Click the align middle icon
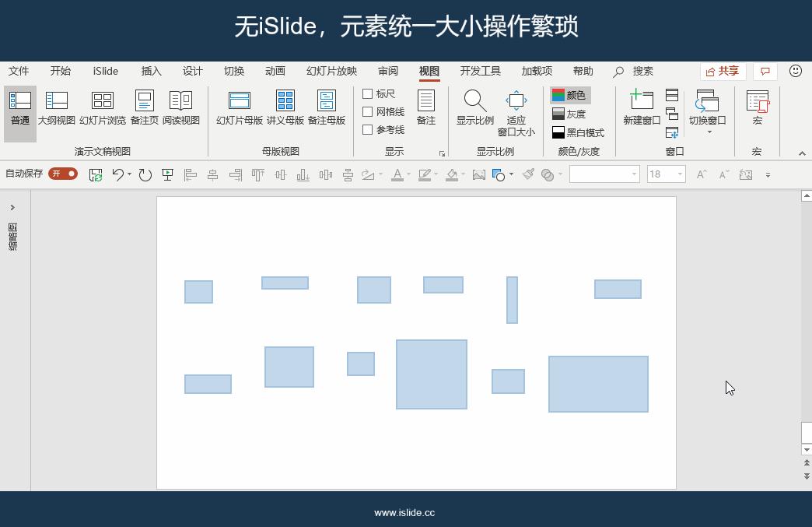This screenshot has height=527, width=812. click(281, 175)
